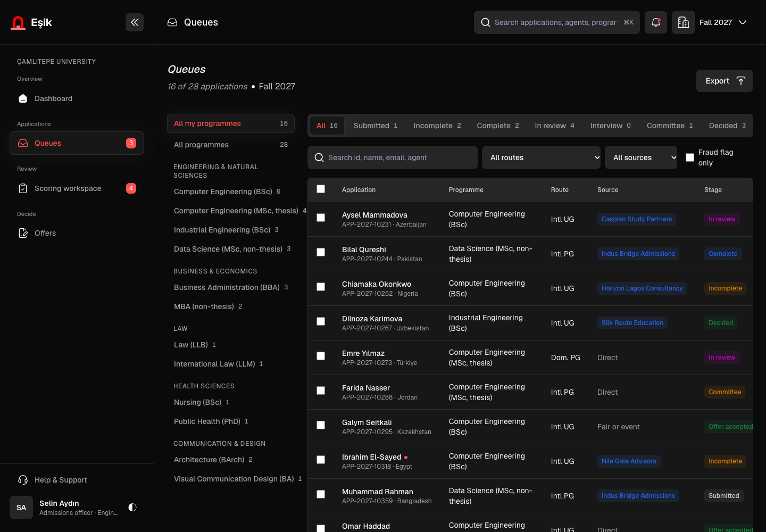Open the All routes dropdown

tap(541, 157)
